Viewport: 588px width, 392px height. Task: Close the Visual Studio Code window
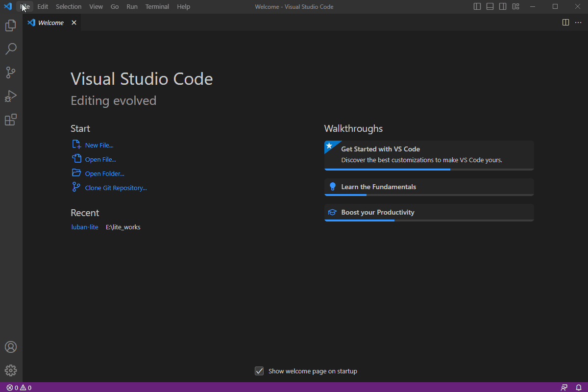click(577, 6)
